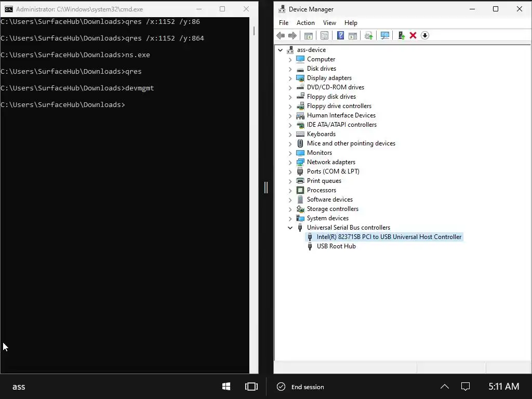Click the USB Root Hub device icon

coord(310,246)
